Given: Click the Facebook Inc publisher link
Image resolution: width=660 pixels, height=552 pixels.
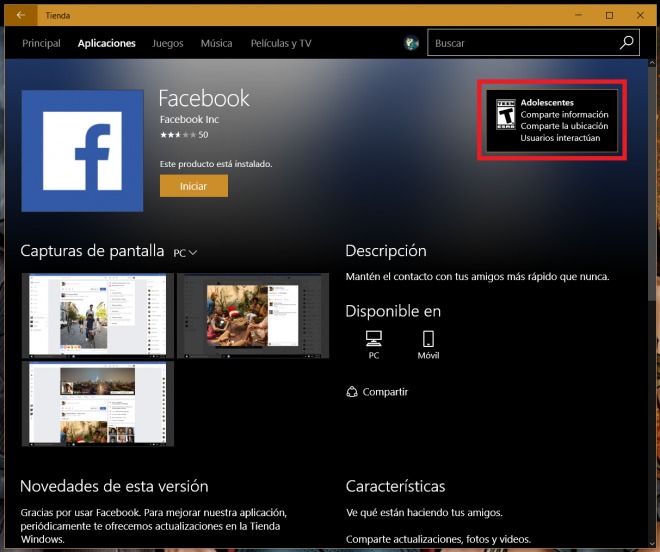Looking at the screenshot, I should click(189, 120).
